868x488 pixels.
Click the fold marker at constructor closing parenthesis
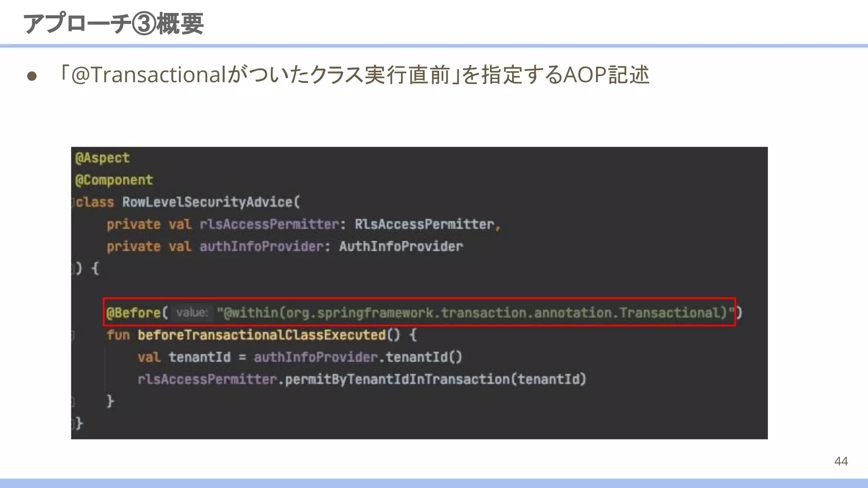point(73,269)
